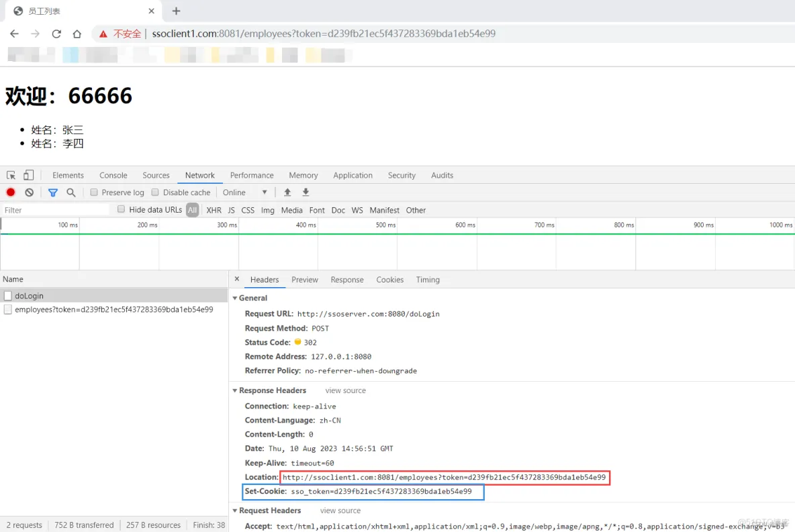The image size is (795, 532).
Task: Collapse the General section in Headers
Action: 235,298
